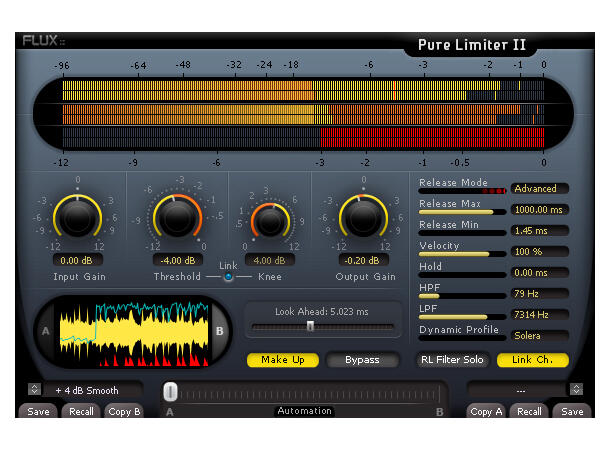
Task: Click the Input Gain knob
Action: [x=77, y=218]
